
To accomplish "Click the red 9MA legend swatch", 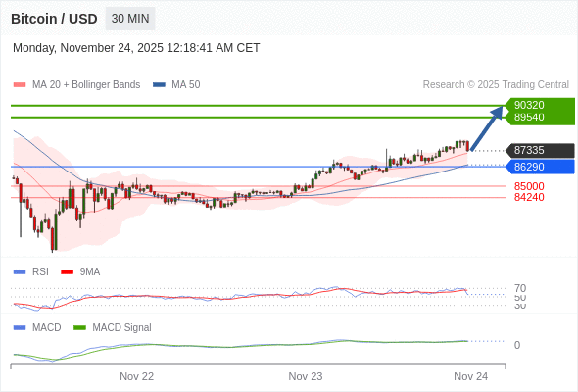I will tap(67, 272).
